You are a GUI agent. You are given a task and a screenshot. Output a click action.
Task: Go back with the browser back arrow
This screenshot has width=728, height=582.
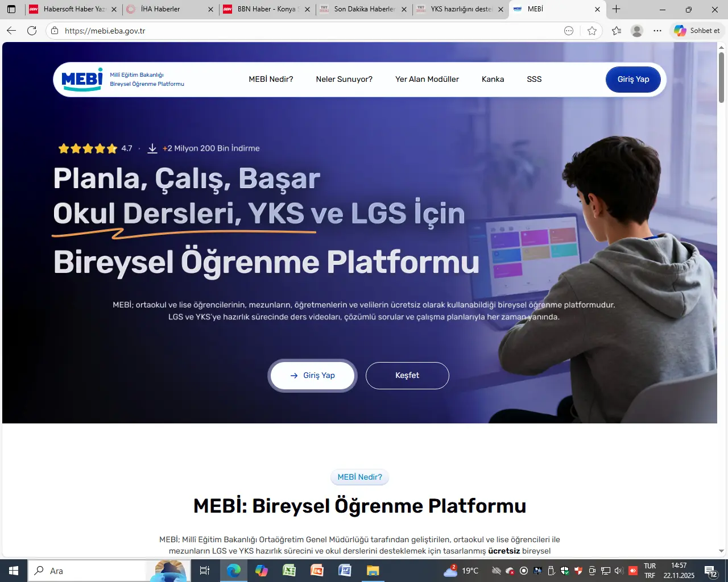[11, 31]
